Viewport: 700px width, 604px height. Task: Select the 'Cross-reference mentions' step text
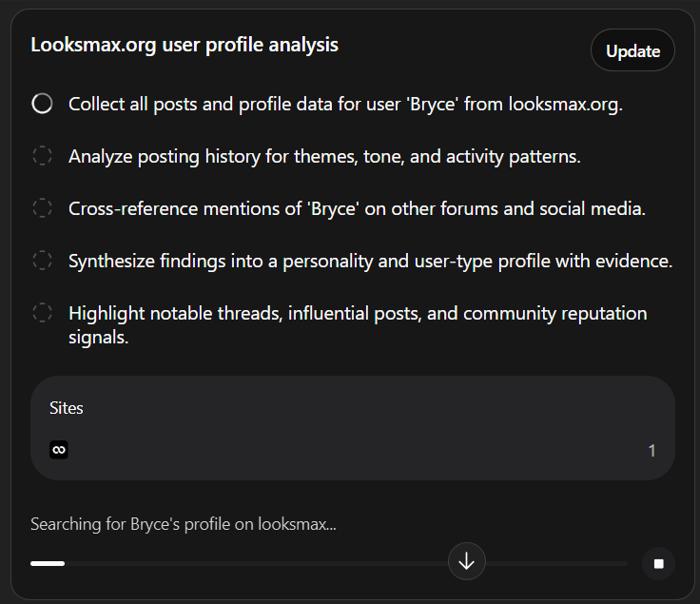pos(357,208)
